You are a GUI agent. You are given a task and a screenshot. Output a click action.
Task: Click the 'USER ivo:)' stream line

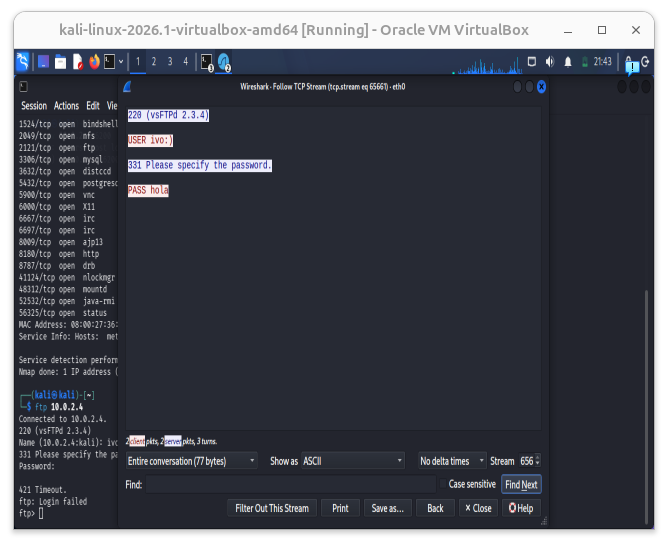pos(150,141)
